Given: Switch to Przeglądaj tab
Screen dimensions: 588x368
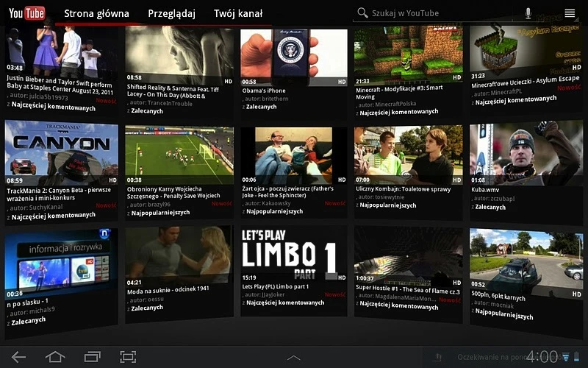Looking at the screenshot, I should (x=171, y=13).
